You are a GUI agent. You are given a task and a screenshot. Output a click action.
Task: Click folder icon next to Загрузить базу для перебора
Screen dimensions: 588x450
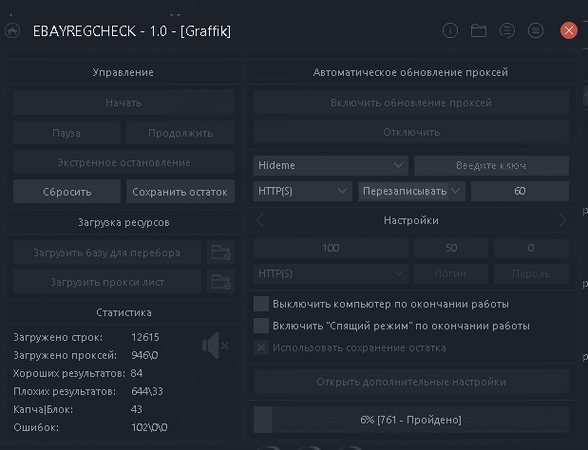[x=221, y=252]
